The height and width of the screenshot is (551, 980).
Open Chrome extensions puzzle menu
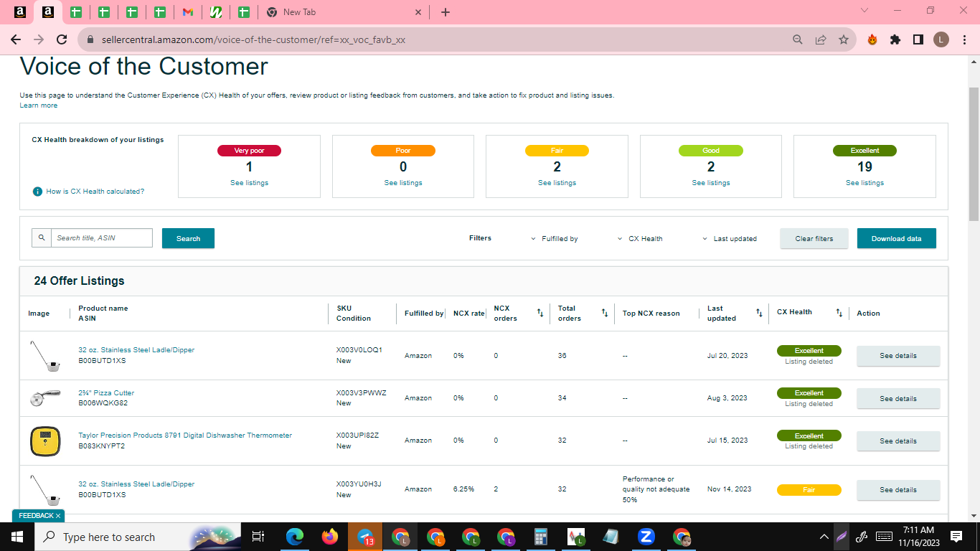pos(895,39)
